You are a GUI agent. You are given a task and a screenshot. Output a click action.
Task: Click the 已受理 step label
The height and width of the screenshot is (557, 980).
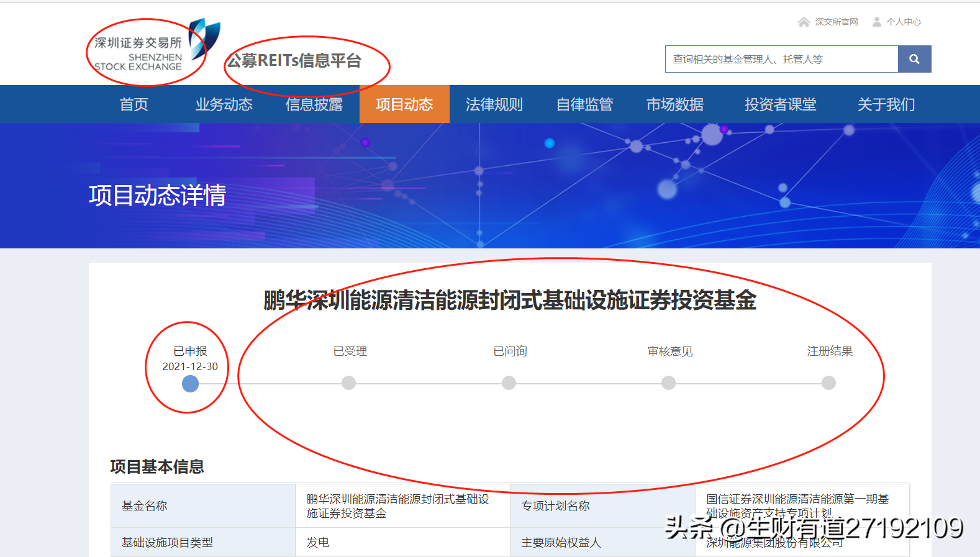[350, 351]
